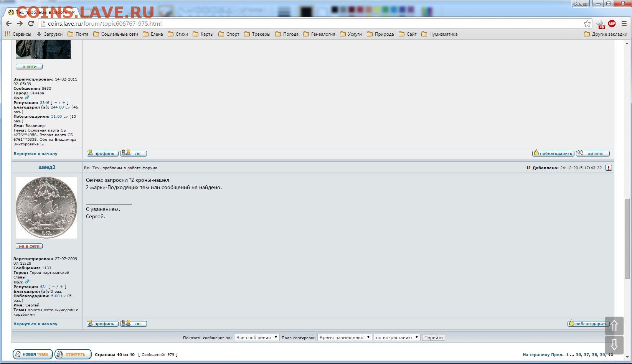Click поблагодарить on швед2 post
Screen dimensions: 632x364
588,324
